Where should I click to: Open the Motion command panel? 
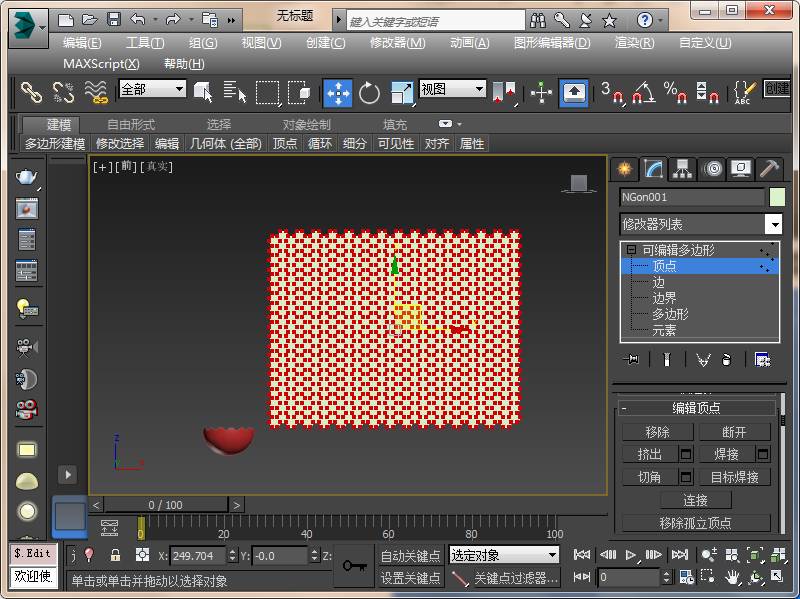coord(712,169)
